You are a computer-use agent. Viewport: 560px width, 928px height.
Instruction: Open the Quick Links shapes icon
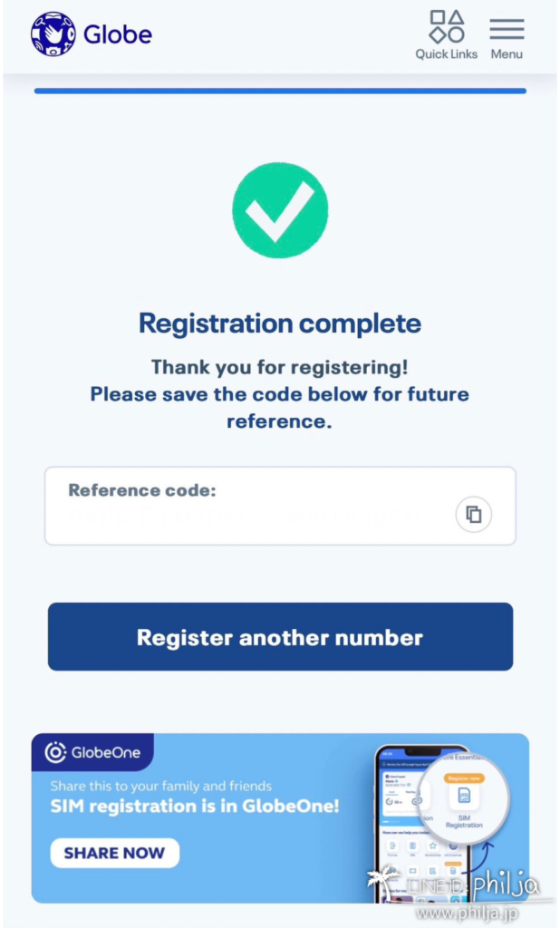click(x=447, y=26)
